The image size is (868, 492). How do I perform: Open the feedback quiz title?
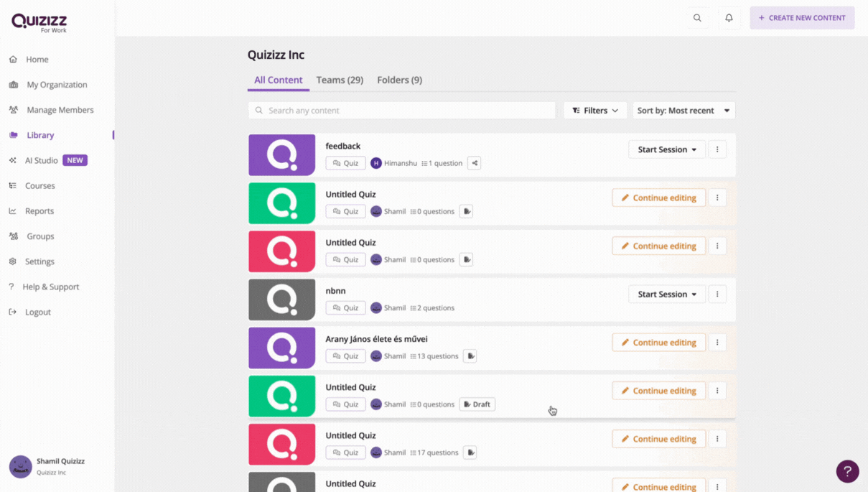343,146
